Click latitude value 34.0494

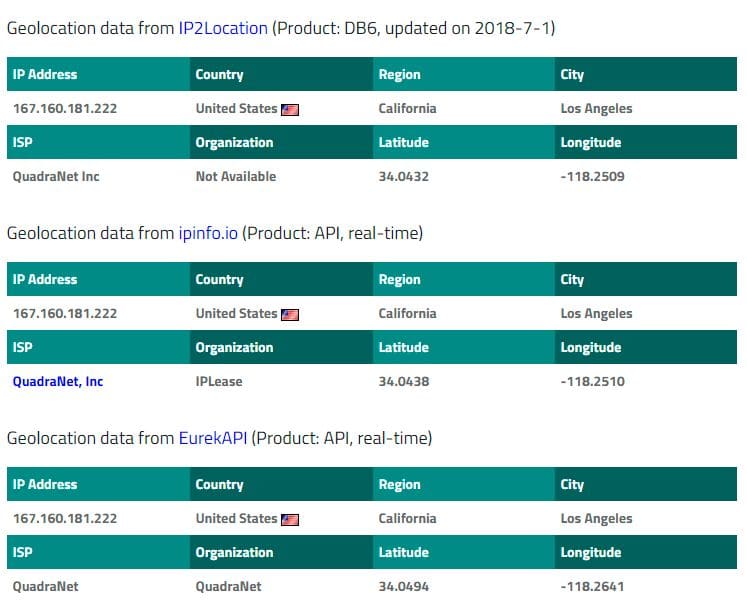click(x=404, y=587)
